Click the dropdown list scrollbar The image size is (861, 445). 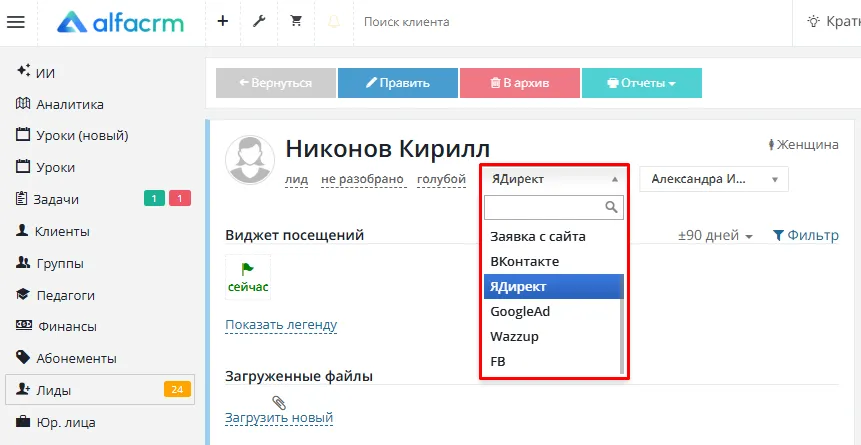point(622,324)
